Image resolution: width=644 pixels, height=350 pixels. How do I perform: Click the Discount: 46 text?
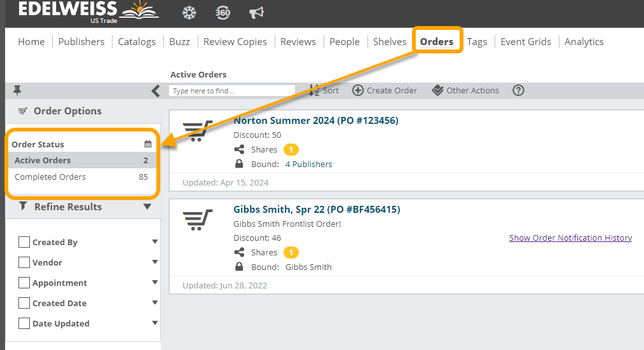point(257,238)
